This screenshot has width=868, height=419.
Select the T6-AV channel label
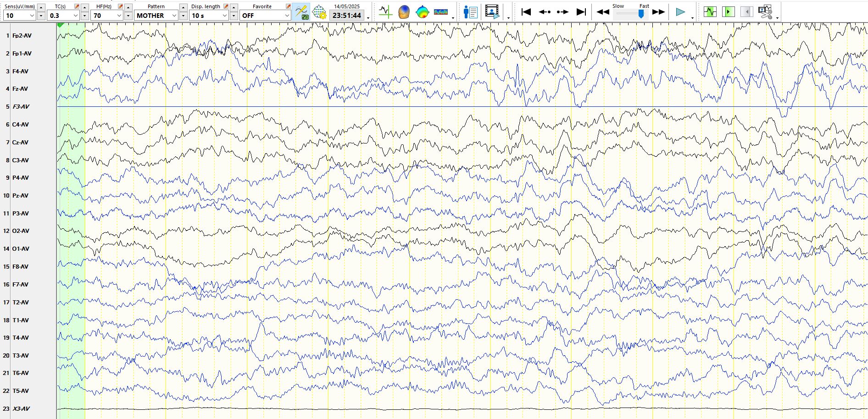click(x=21, y=373)
